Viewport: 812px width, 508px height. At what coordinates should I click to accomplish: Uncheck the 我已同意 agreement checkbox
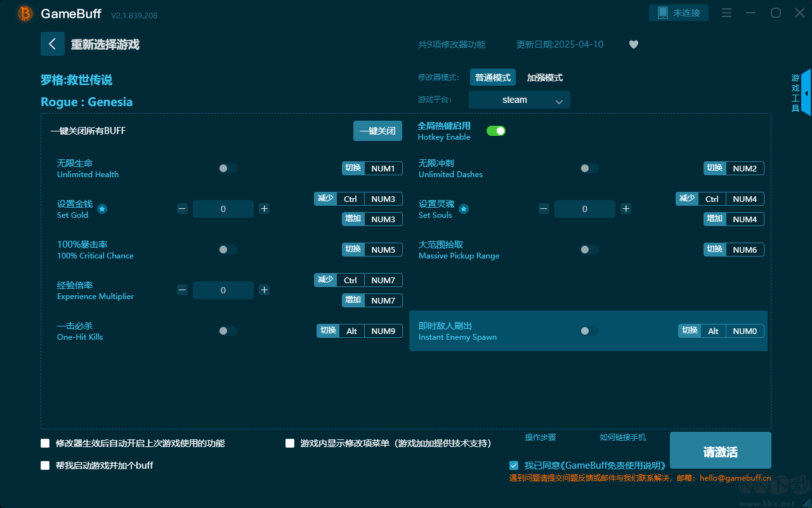point(514,465)
